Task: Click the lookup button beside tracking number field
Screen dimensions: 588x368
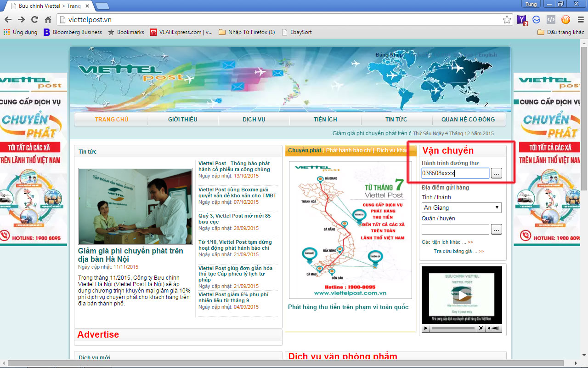Action: point(496,173)
